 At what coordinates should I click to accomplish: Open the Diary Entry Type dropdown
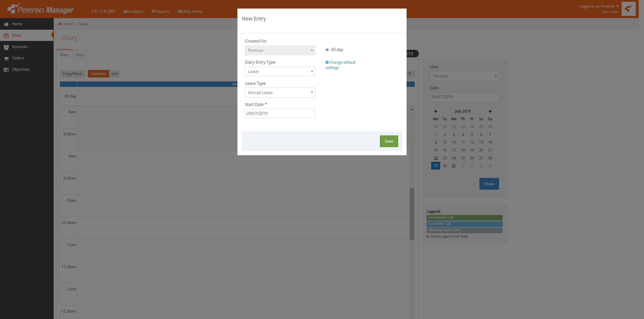pyautogui.click(x=280, y=71)
